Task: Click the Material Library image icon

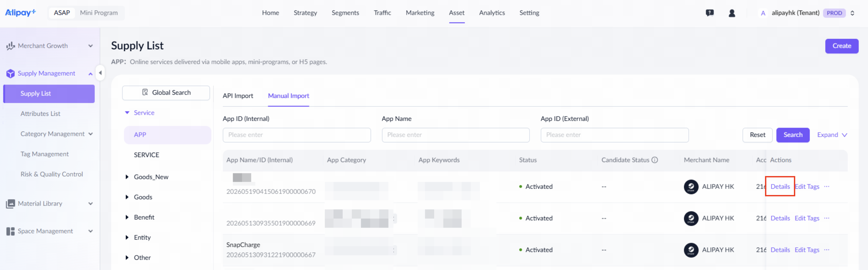Action: coord(10,203)
